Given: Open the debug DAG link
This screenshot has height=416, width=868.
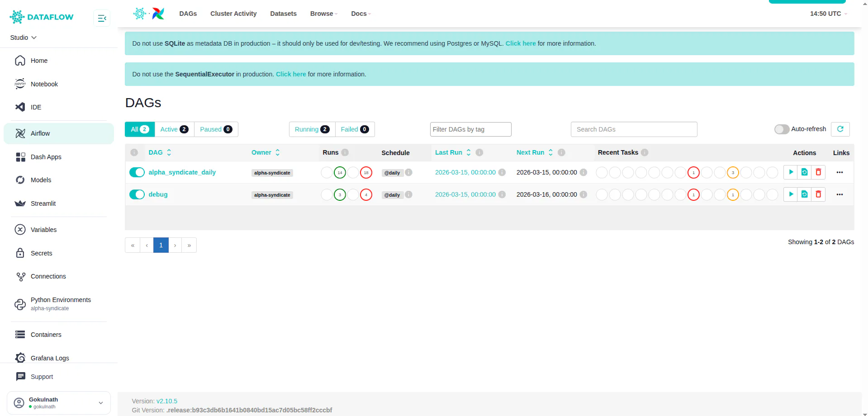Looking at the screenshot, I should click(158, 194).
